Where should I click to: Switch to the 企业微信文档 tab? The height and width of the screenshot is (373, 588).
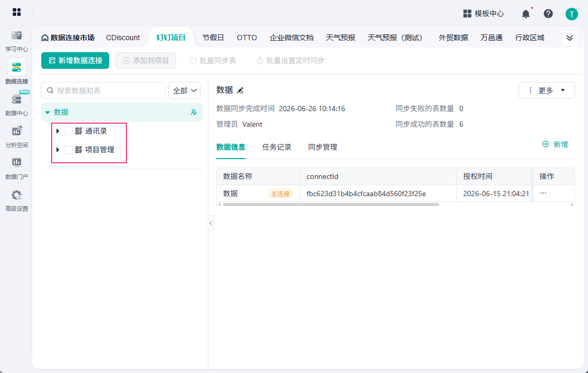(291, 38)
